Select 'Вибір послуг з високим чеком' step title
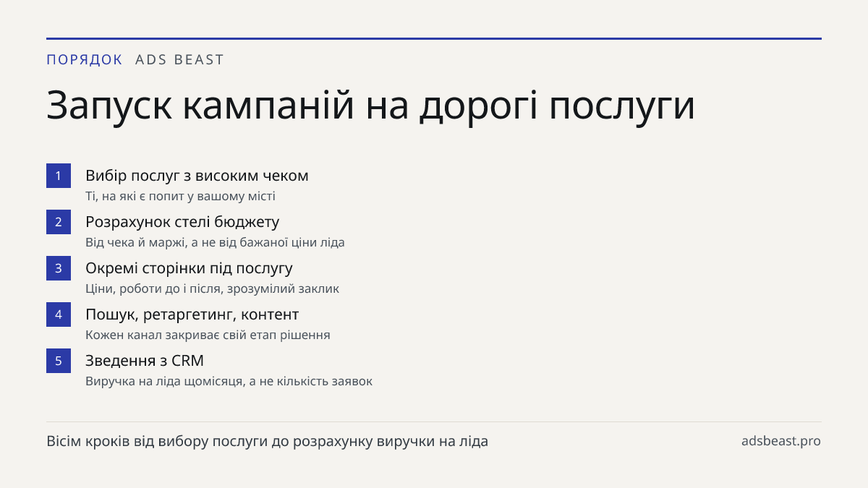Screen dimensions: 868x488 [x=197, y=176]
